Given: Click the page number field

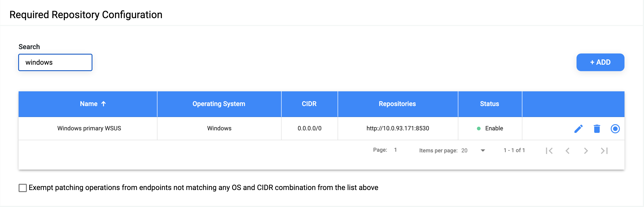Looking at the screenshot, I should tap(395, 150).
